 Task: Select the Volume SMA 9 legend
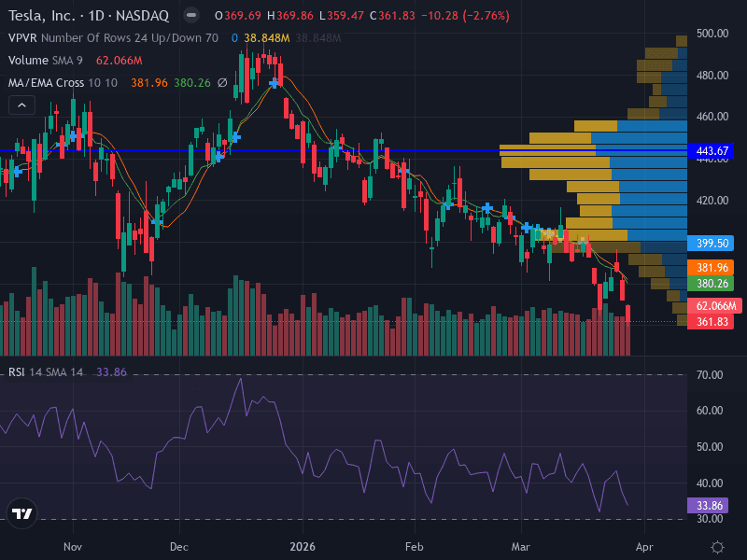[45, 61]
